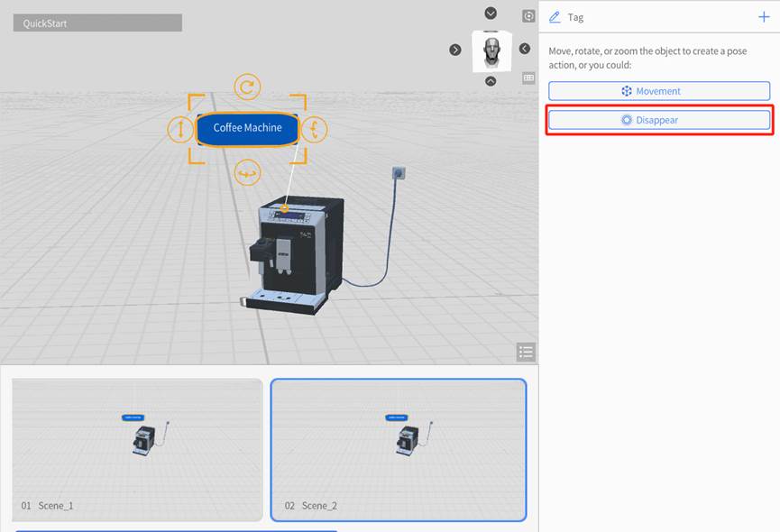Image resolution: width=780 pixels, height=532 pixels.
Task: Click the rotate handle above Coffee Machine tag
Action: pos(247,87)
